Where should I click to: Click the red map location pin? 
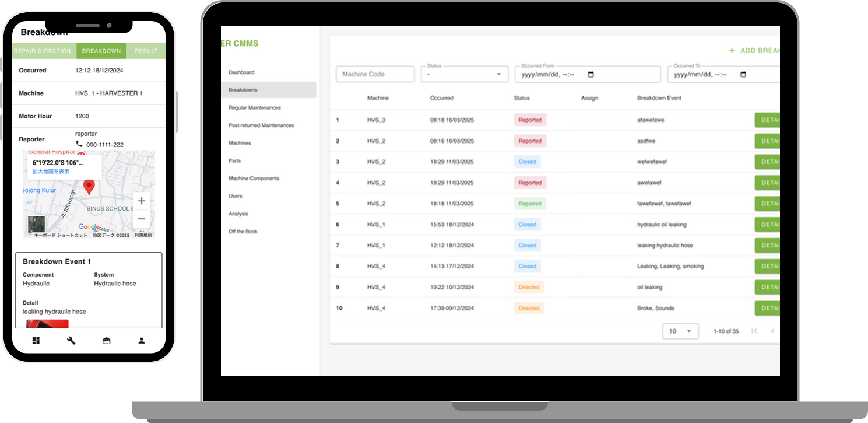click(x=89, y=187)
